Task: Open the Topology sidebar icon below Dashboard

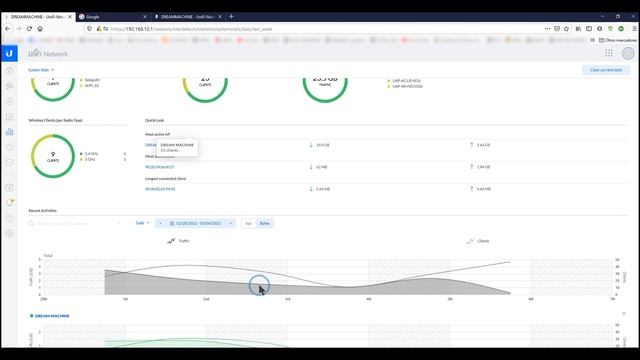Action: tap(9, 86)
